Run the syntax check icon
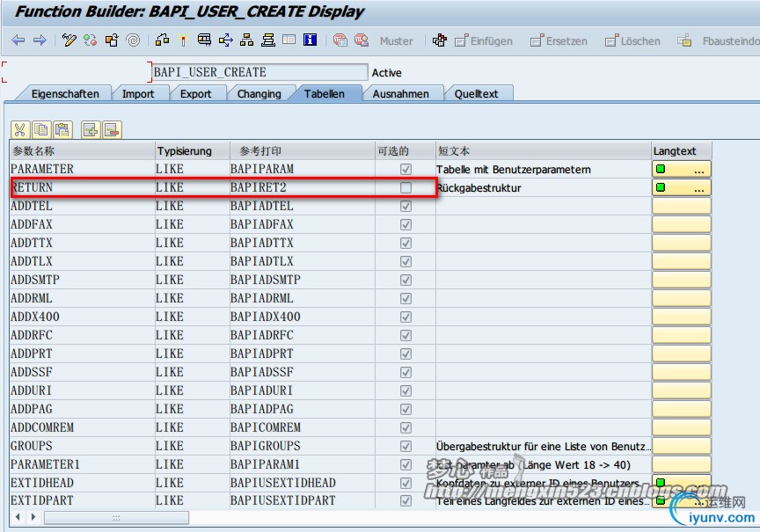 pyautogui.click(x=162, y=40)
